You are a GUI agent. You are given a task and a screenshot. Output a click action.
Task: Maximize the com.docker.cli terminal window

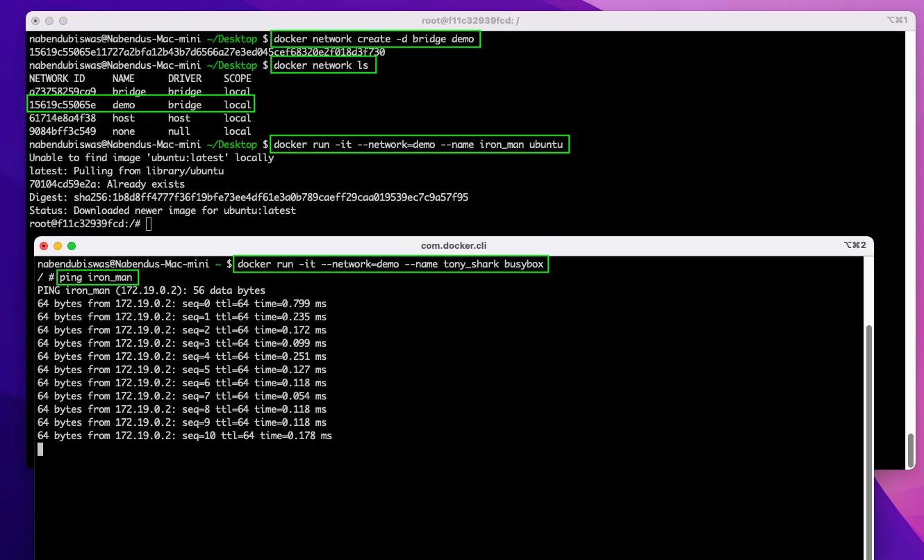tap(72, 246)
